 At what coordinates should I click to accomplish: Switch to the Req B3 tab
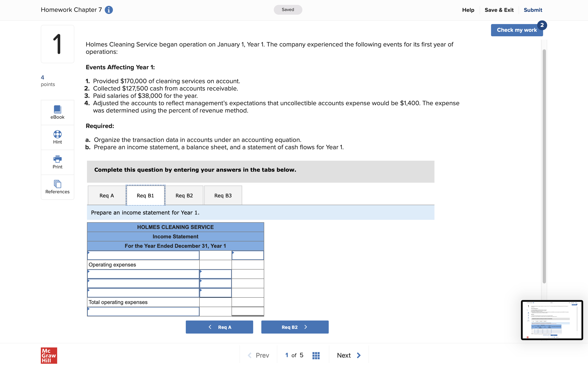coord(223,195)
